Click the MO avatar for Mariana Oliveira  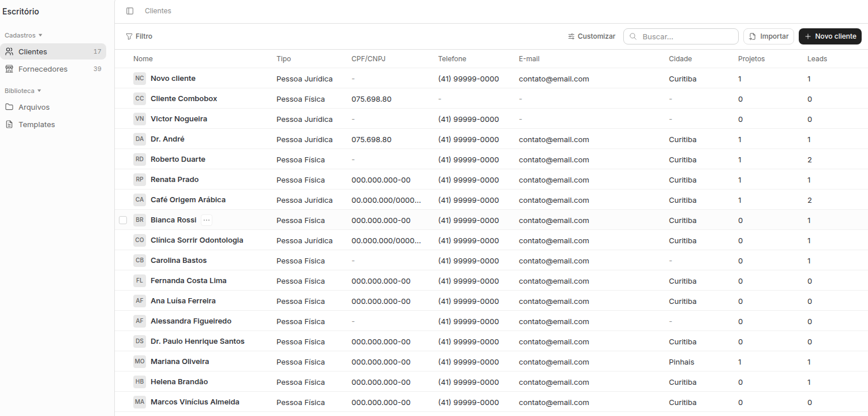140,361
